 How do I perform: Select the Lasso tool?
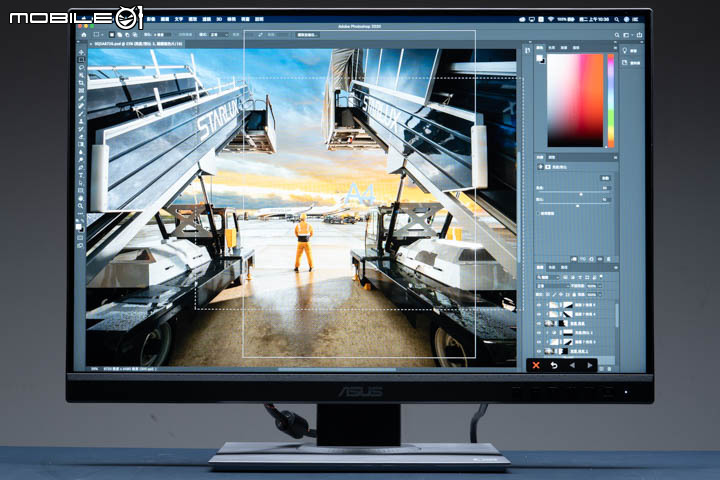[82, 68]
